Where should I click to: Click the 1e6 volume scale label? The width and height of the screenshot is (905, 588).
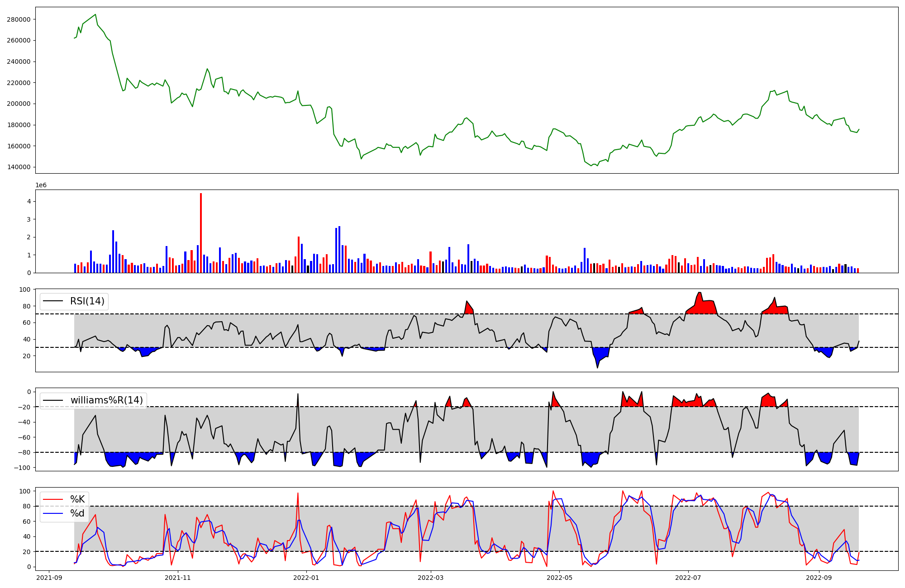point(41,185)
